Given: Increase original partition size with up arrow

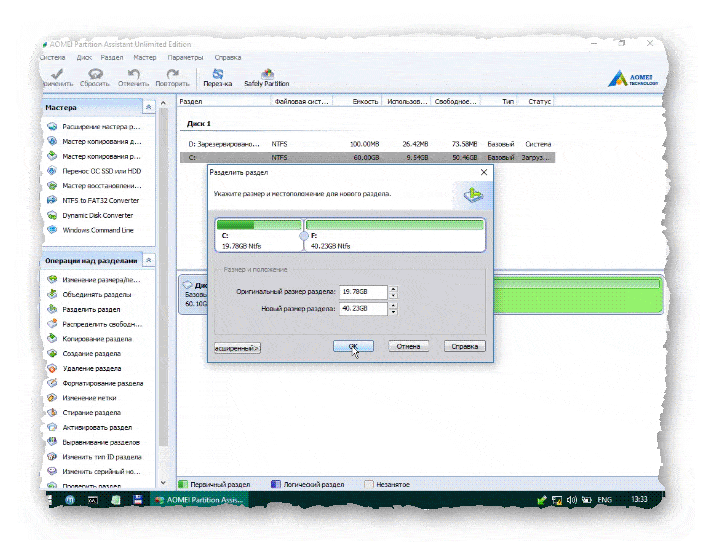Looking at the screenshot, I should click(393, 289).
